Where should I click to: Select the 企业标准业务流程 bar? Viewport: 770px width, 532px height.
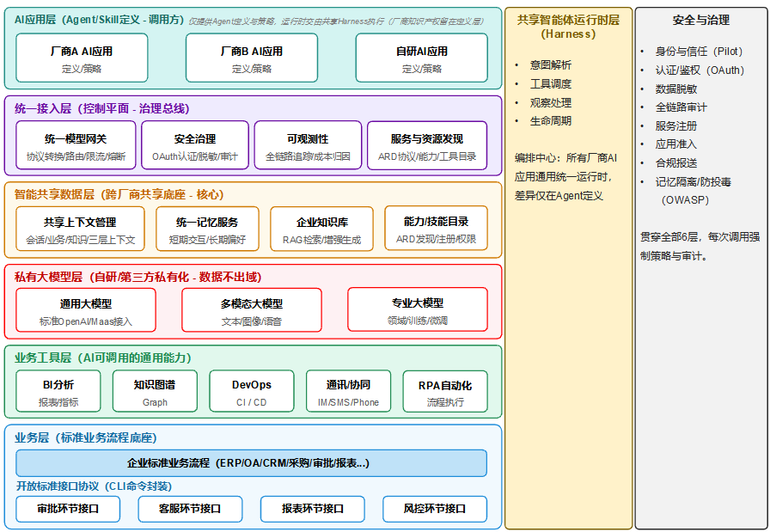click(251, 463)
